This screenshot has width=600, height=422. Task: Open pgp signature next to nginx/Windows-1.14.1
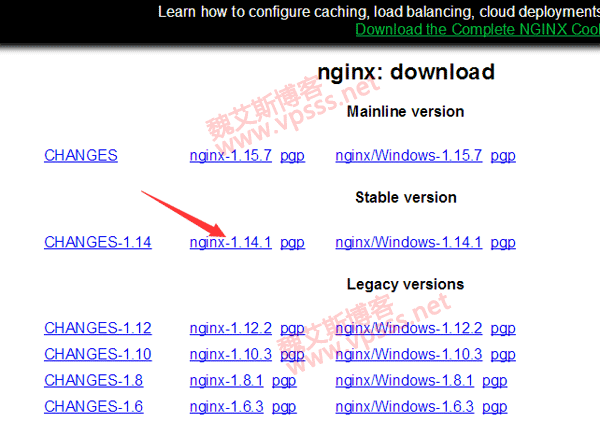[x=503, y=242]
